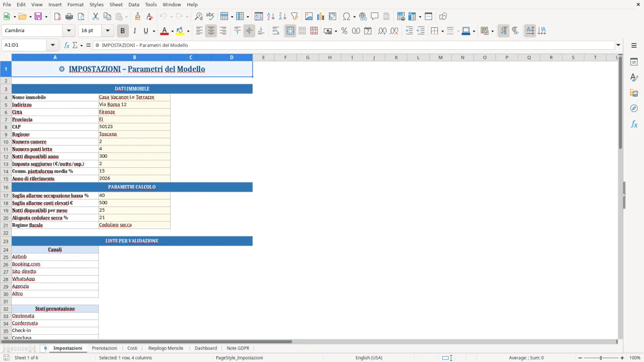The width and height of the screenshot is (644, 362).
Task: Open sidebar Styles panel icon
Action: click(x=634, y=77)
